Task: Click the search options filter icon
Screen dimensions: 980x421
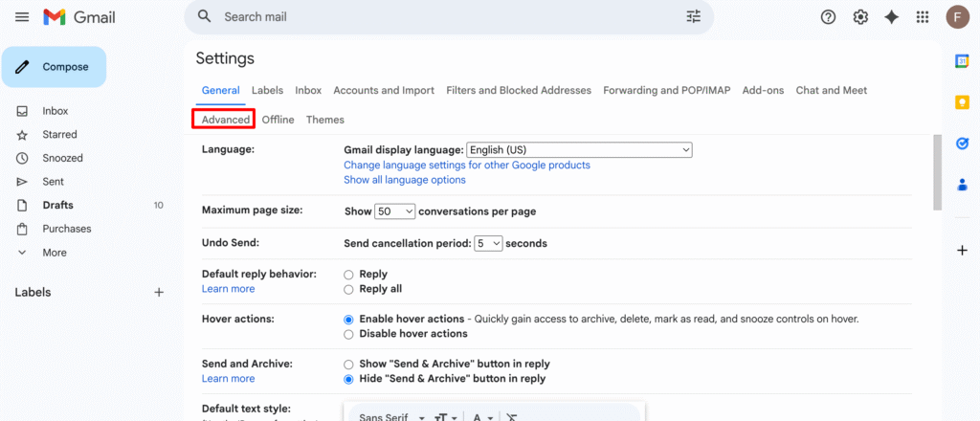Action: 694,17
